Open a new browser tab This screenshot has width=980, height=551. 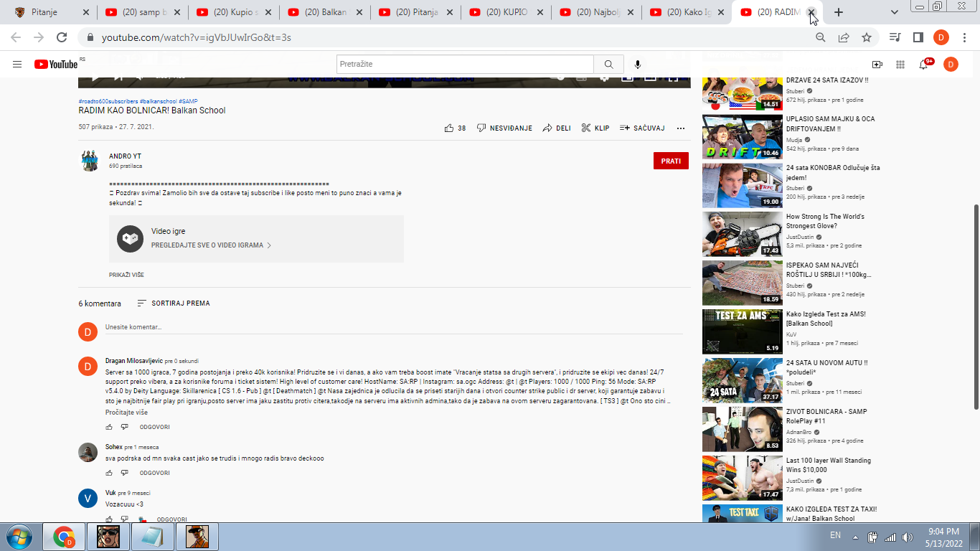[x=839, y=12]
